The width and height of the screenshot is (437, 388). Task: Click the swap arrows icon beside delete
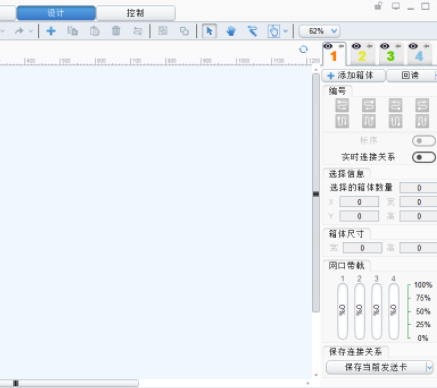pos(138,31)
